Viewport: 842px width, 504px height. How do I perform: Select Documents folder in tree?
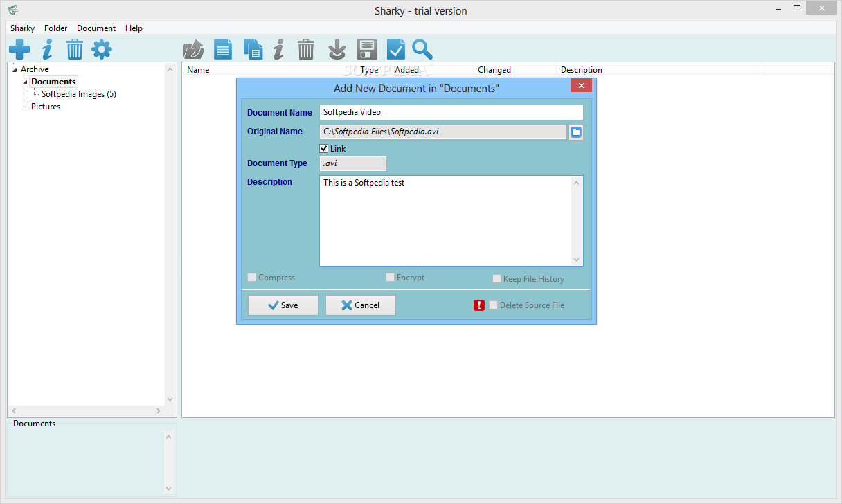pos(53,82)
